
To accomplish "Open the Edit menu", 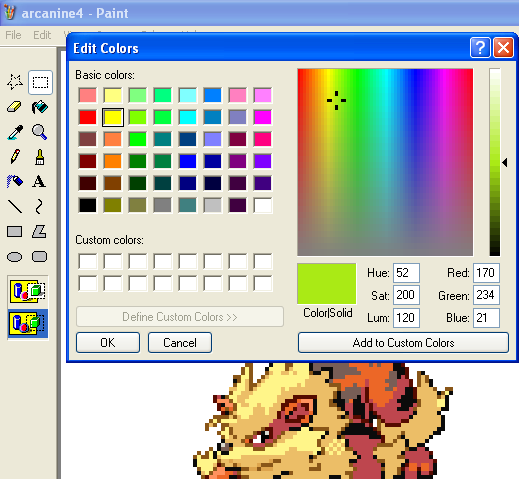I will (42, 35).
